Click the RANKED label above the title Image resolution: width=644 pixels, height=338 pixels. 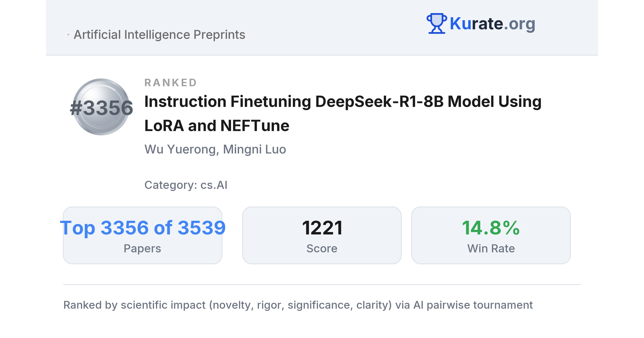coord(171,83)
